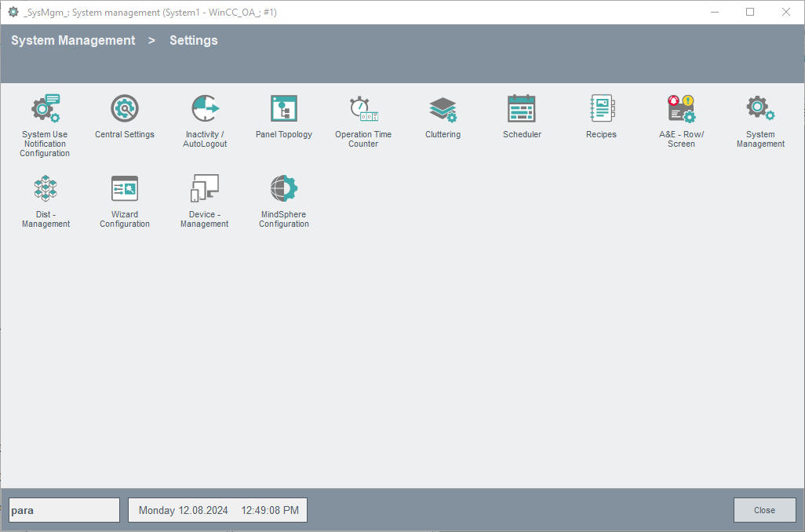Click the 'para' user field
The width and height of the screenshot is (805, 532).
pyautogui.click(x=64, y=510)
